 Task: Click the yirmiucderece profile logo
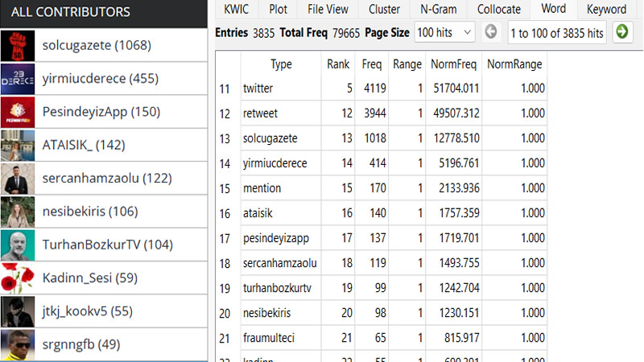(x=17, y=79)
